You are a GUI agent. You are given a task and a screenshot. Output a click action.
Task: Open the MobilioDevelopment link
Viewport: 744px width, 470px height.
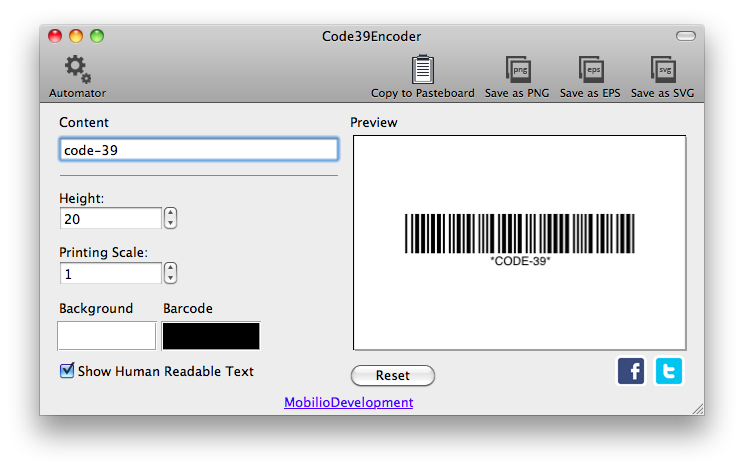click(x=349, y=402)
